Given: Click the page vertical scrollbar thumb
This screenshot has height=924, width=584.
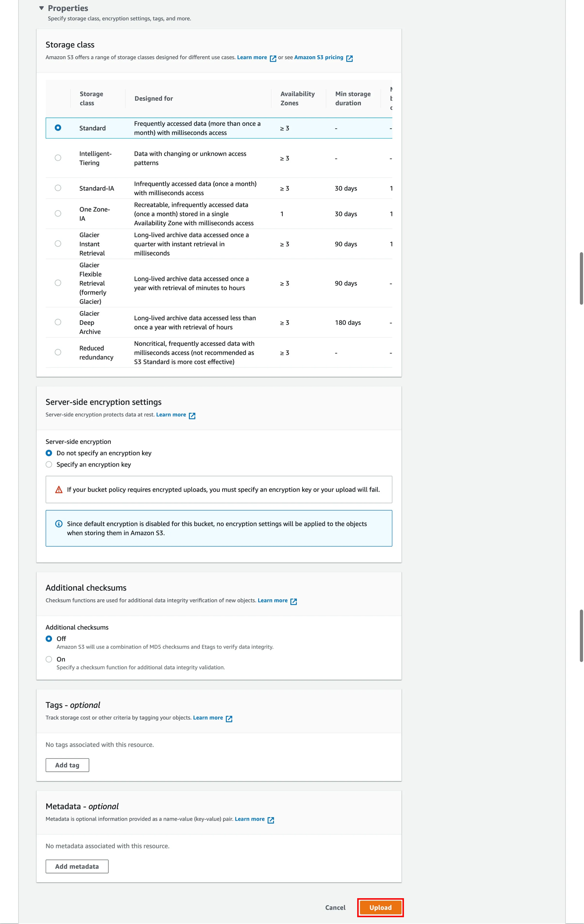Looking at the screenshot, I should [581, 278].
